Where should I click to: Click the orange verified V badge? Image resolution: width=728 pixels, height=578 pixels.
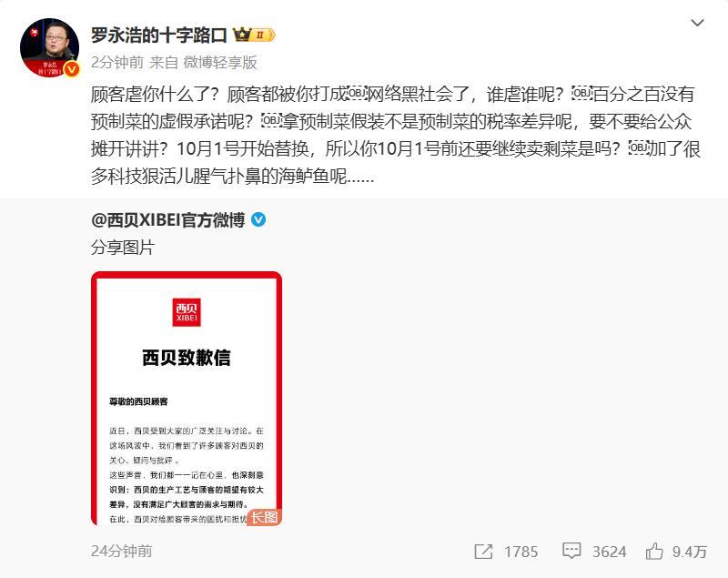tap(71, 70)
